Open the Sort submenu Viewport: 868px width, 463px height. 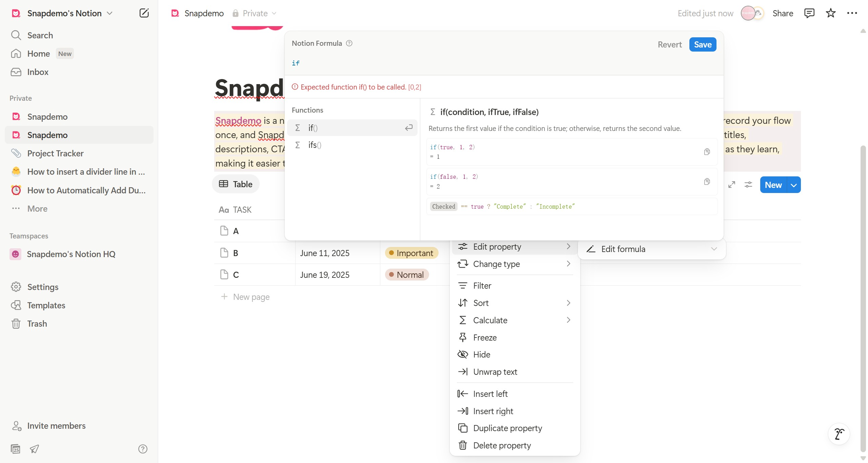(x=514, y=303)
